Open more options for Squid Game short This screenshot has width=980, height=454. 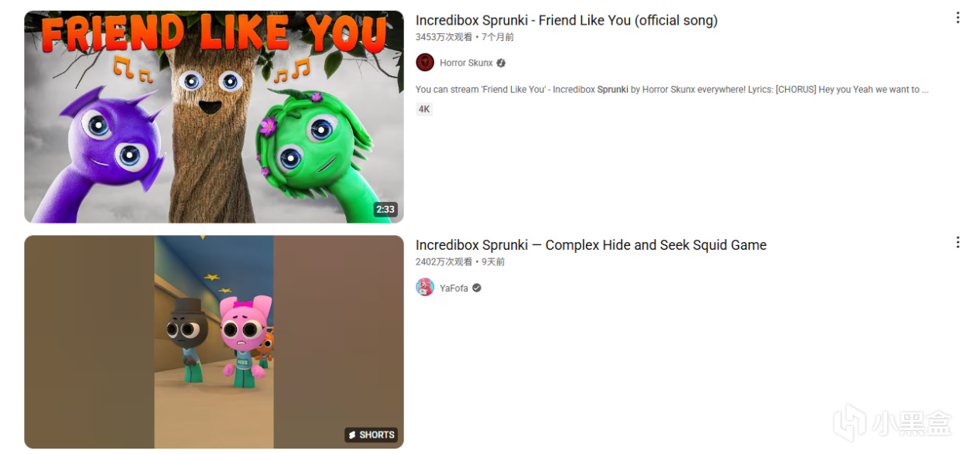coord(958,242)
